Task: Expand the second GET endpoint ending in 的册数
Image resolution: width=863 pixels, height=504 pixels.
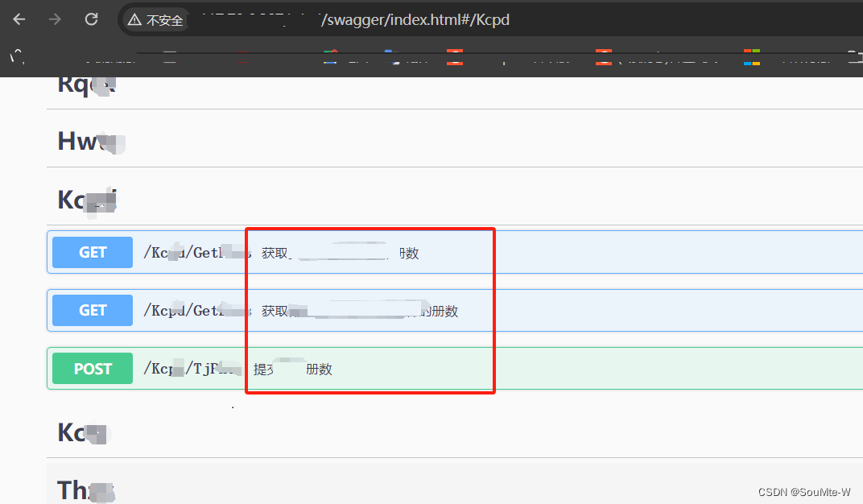Action: [455, 310]
